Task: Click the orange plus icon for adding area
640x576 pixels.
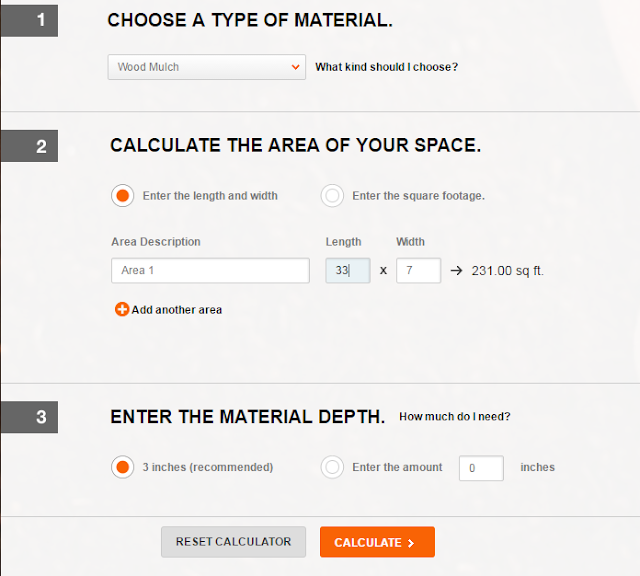Action: click(x=122, y=309)
